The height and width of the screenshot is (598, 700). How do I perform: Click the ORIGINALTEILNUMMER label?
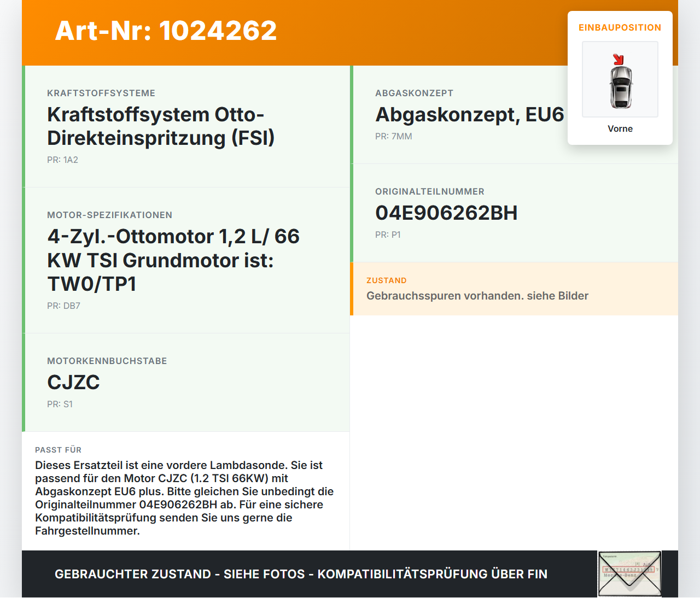[x=430, y=192]
